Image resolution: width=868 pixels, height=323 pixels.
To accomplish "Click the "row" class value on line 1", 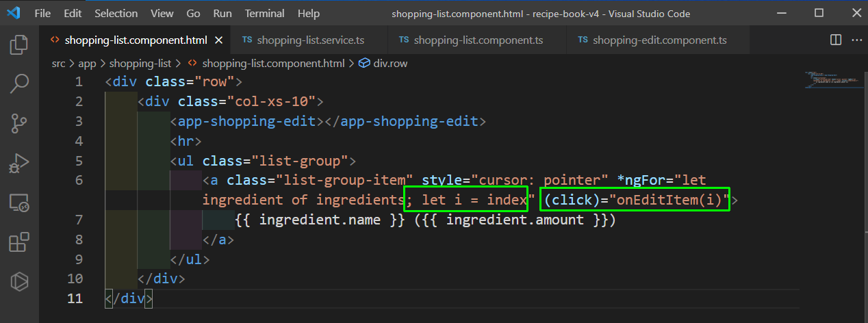I will tap(215, 82).
